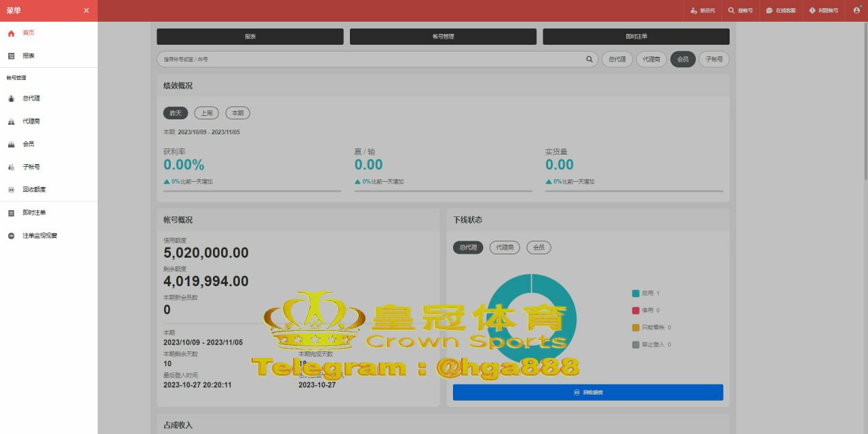Image resolution: width=868 pixels, height=434 pixels.
Task: Click the 注单监视视窗 sidebar icon
Action: 11,236
